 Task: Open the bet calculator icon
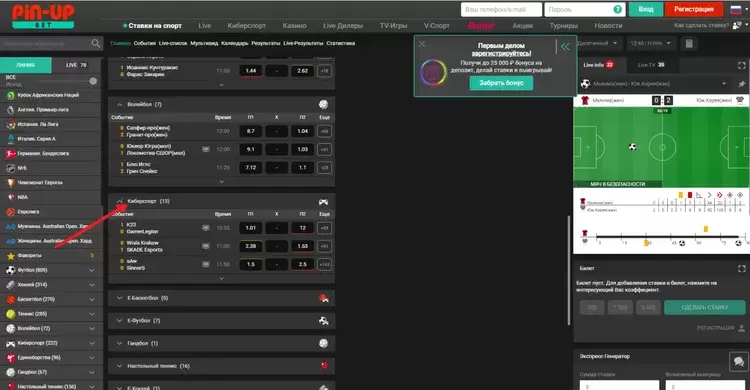pos(689,44)
